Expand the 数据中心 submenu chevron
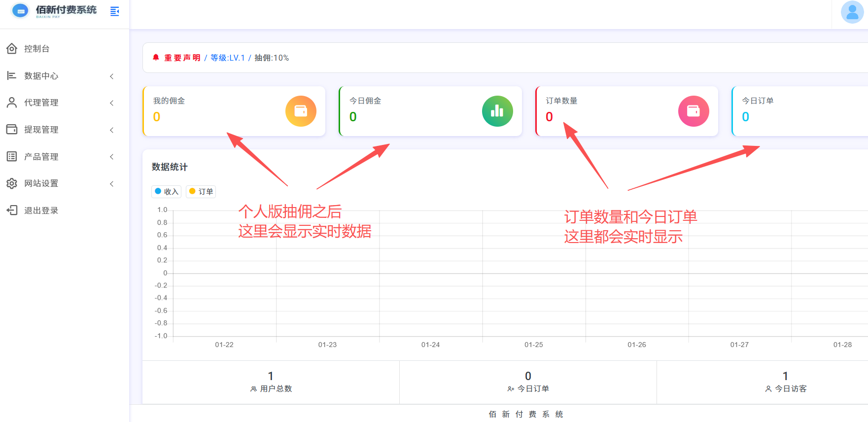 (x=112, y=76)
